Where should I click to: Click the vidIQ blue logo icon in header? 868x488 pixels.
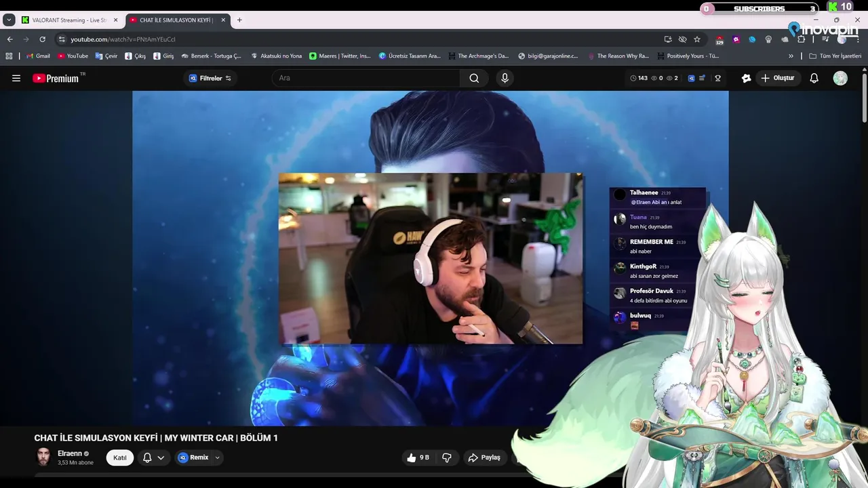[691, 78]
